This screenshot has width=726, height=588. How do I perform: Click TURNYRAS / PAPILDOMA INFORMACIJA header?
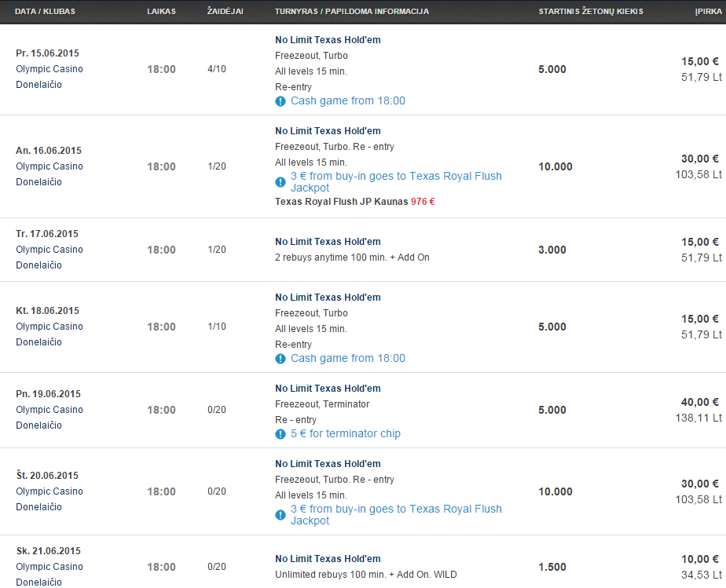tap(352, 12)
